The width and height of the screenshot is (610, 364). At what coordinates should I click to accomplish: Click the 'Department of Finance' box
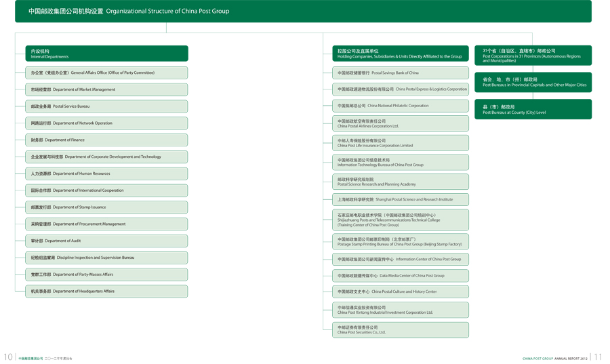[106, 140]
